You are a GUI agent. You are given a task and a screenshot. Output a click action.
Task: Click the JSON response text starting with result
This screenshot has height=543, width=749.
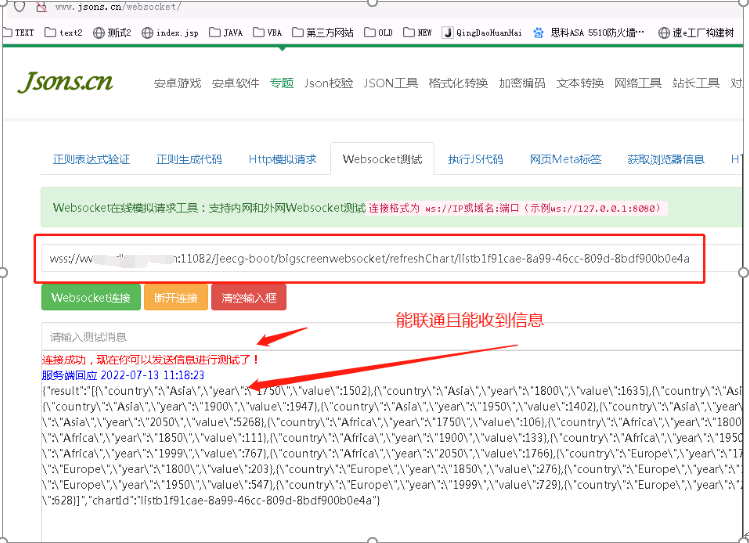[392, 446]
